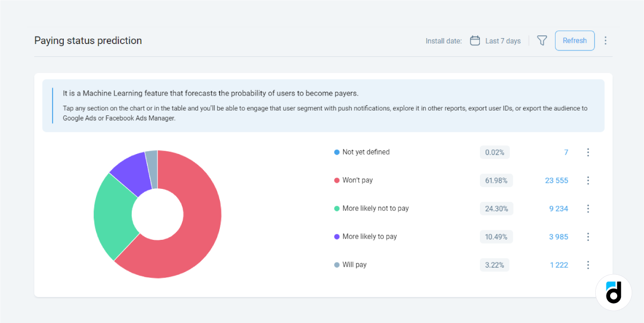Click the green More likely not to pay color dot
Image resolution: width=644 pixels, height=323 pixels.
[x=336, y=208]
